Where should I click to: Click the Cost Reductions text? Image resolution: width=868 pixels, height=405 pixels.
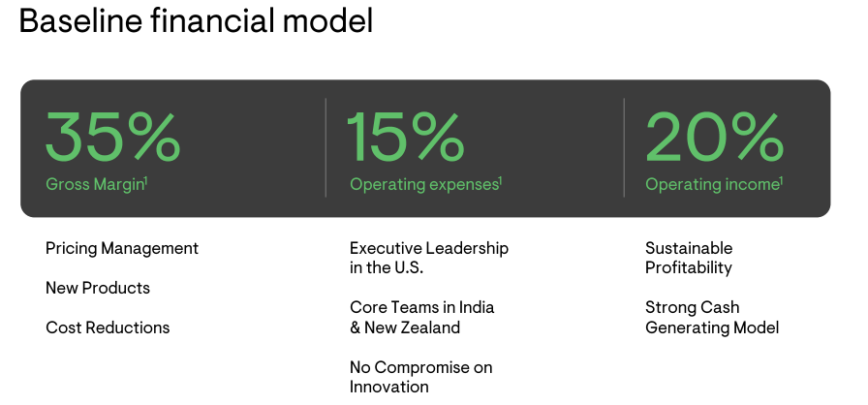[x=108, y=327]
